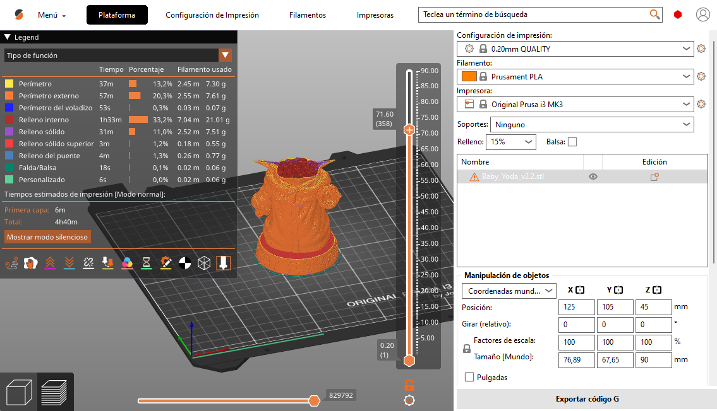717x411 pixels.
Task: Toggle the color print hourglass icon
Action: coord(145,263)
